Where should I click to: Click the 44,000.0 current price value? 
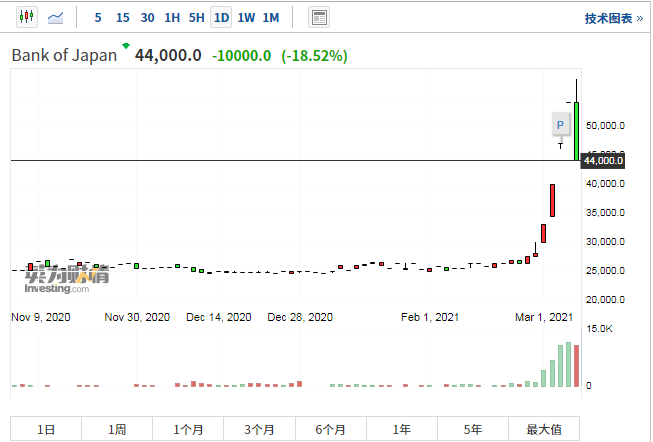point(168,55)
